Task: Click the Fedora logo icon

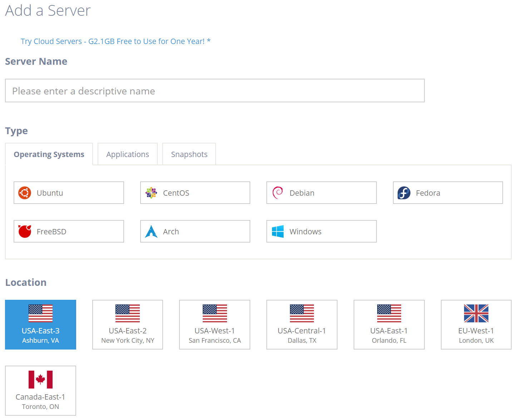Action: (404, 193)
